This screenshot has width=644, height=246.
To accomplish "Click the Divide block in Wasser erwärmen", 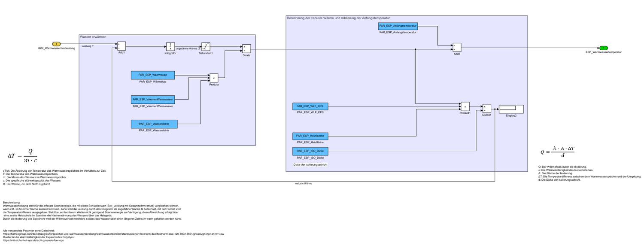I will pos(246,49).
